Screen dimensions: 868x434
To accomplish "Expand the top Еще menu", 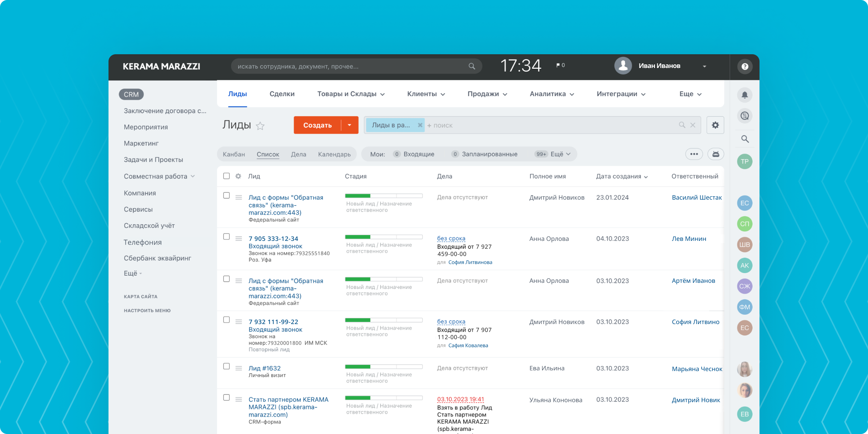I will [690, 94].
